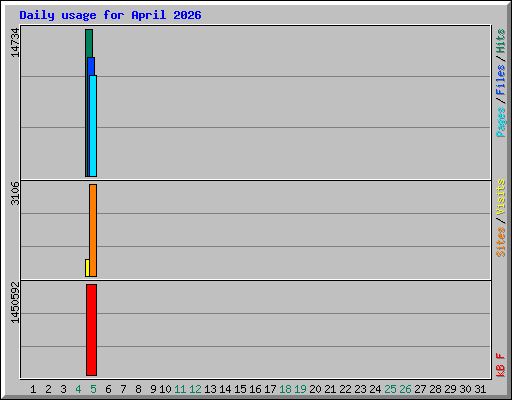The height and width of the screenshot is (400, 512).
Task: Select green day 26 label
Action: [x=405, y=389]
